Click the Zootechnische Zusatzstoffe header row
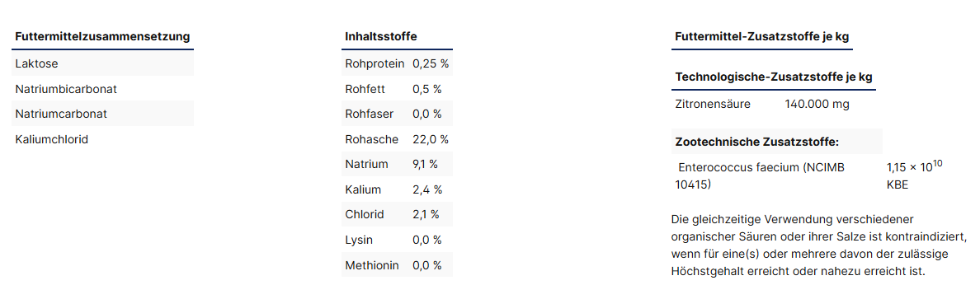Image resolution: width=980 pixels, height=299 pixels. 777,142
